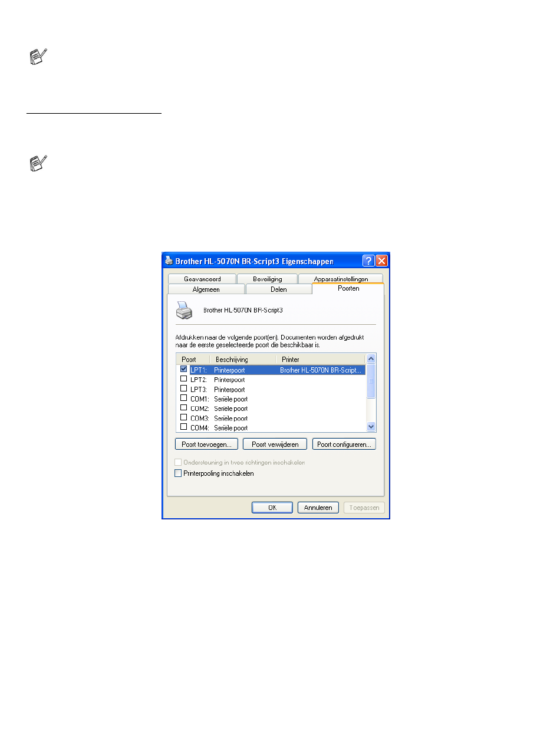
Task: Select Brother HL-5070N BR-Script... printer entry
Action: (x=322, y=370)
